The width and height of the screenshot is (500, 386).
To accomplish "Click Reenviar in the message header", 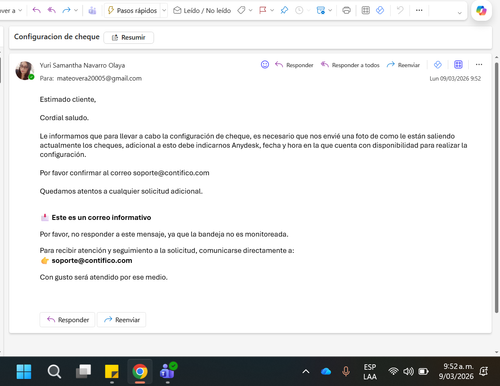I will [x=403, y=65].
